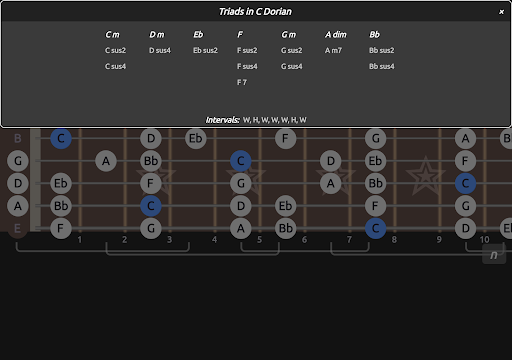Select the G sus4 chord
The height and width of the screenshot is (360, 512).
click(291, 66)
